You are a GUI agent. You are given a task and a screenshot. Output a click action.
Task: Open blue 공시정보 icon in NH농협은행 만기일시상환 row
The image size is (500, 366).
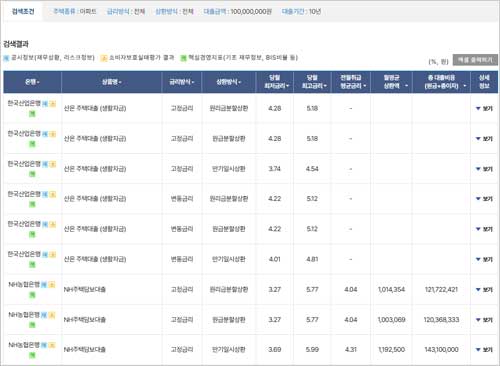coord(44,345)
